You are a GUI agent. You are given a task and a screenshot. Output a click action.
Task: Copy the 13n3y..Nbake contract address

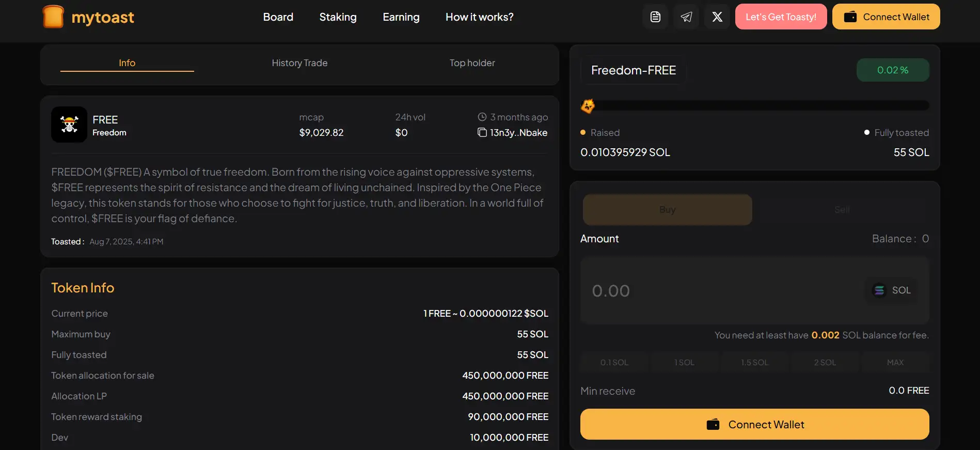tap(482, 133)
